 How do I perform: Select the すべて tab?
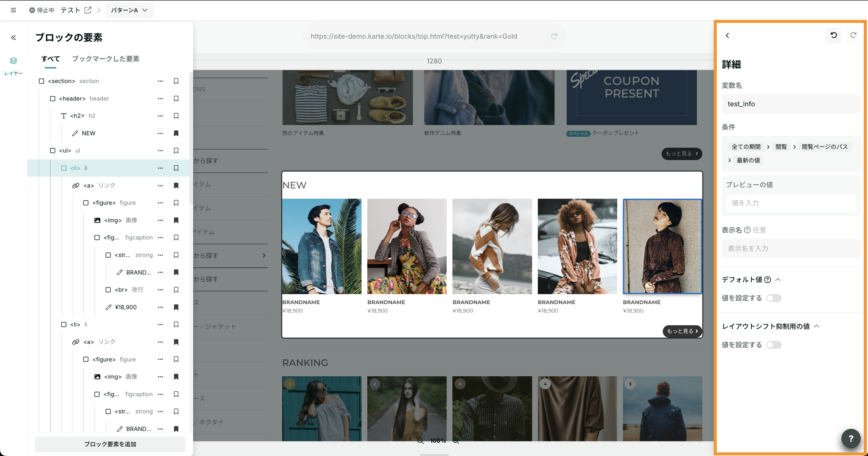coord(50,59)
